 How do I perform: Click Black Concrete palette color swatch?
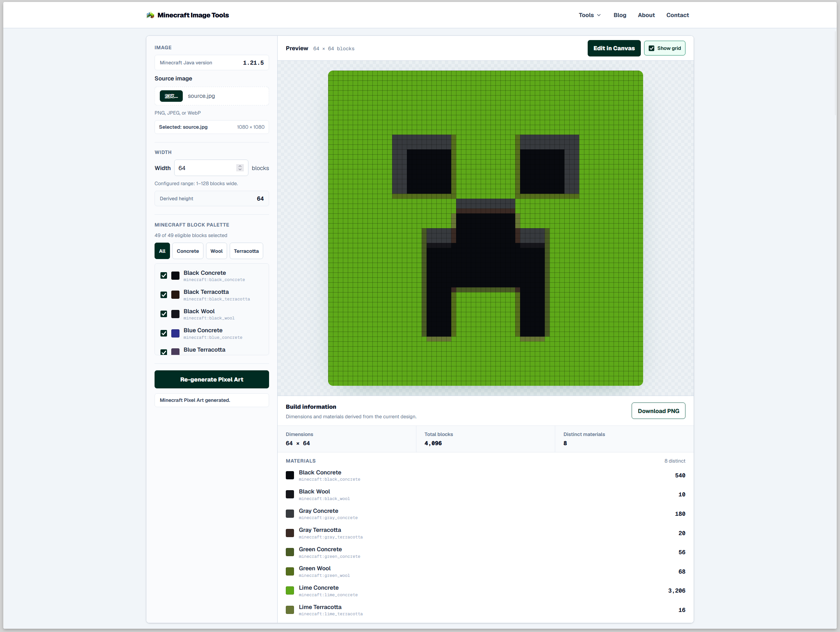pyautogui.click(x=176, y=275)
